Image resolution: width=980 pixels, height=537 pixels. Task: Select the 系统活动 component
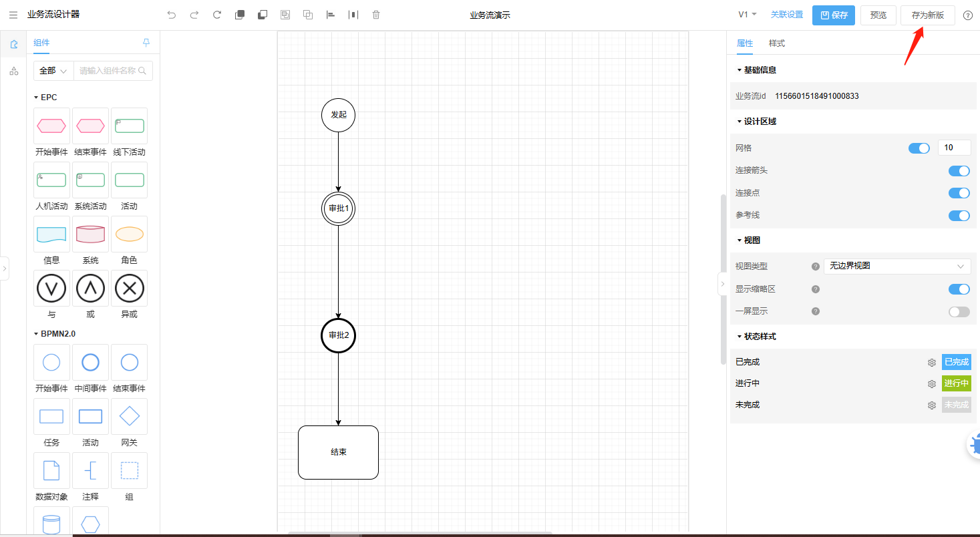pyautogui.click(x=90, y=180)
